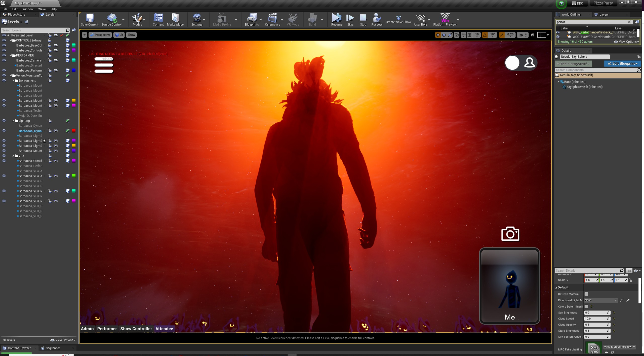Skip frame in play toolbar
This screenshot has width=644, height=356.
(x=350, y=20)
